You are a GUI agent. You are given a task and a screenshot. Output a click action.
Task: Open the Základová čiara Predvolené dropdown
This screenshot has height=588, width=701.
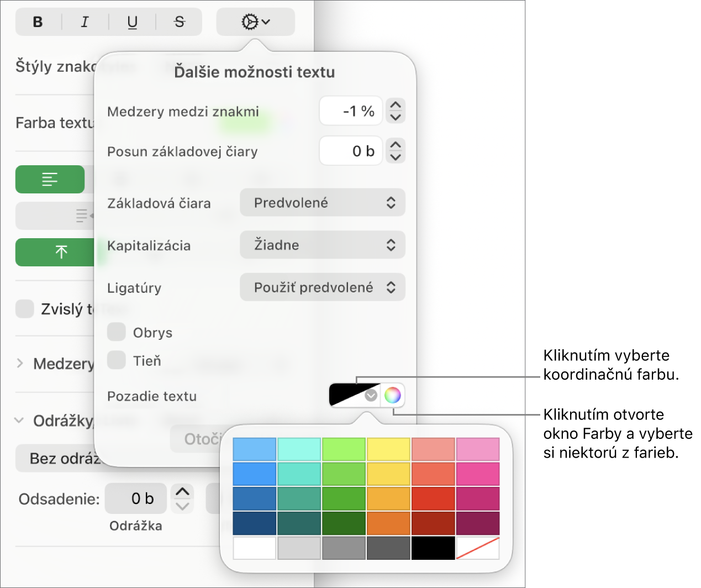click(x=323, y=202)
